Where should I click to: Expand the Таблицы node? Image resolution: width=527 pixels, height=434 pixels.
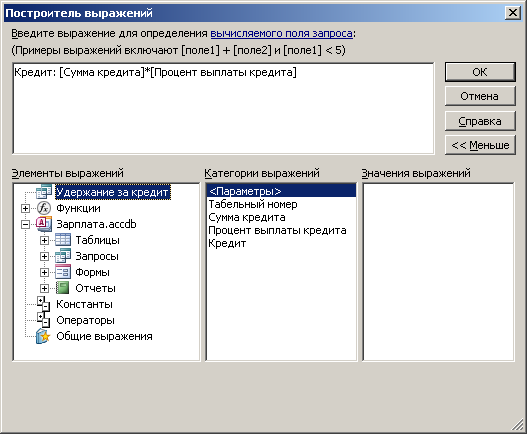click(x=44, y=240)
